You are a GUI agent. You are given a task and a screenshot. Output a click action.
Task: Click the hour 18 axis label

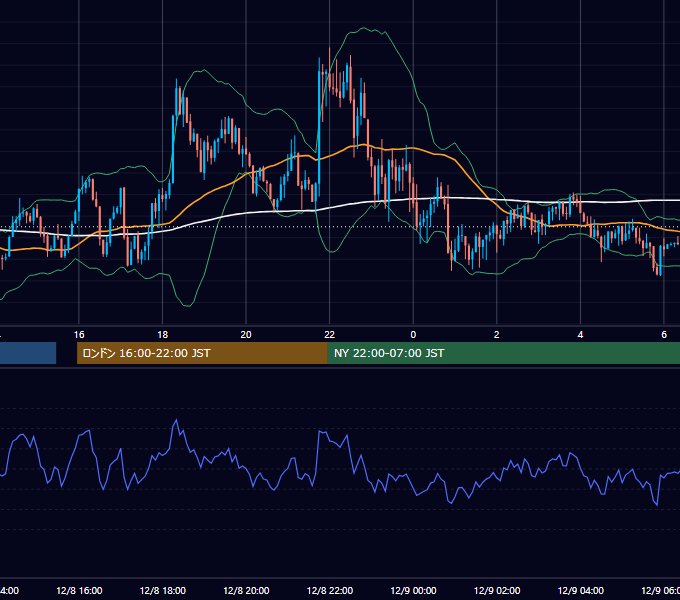click(x=163, y=335)
